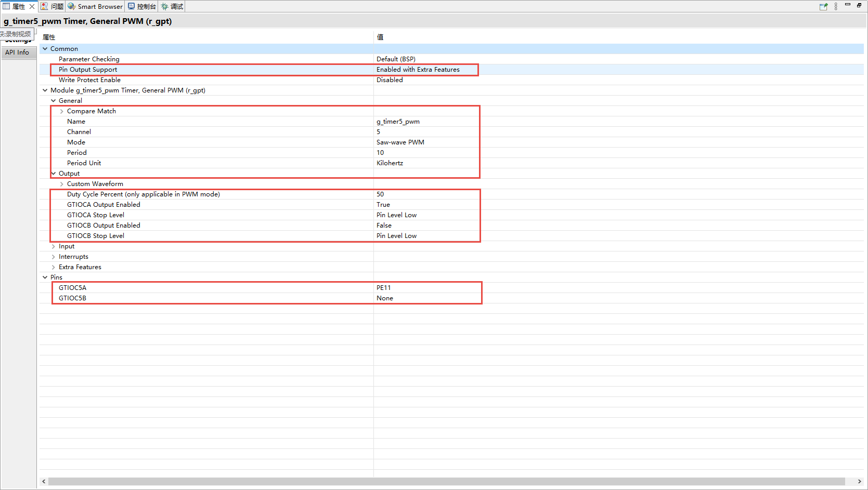Image resolution: width=868 pixels, height=490 pixels.
Task: Expand the Input group
Action: click(x=53, y=246)
